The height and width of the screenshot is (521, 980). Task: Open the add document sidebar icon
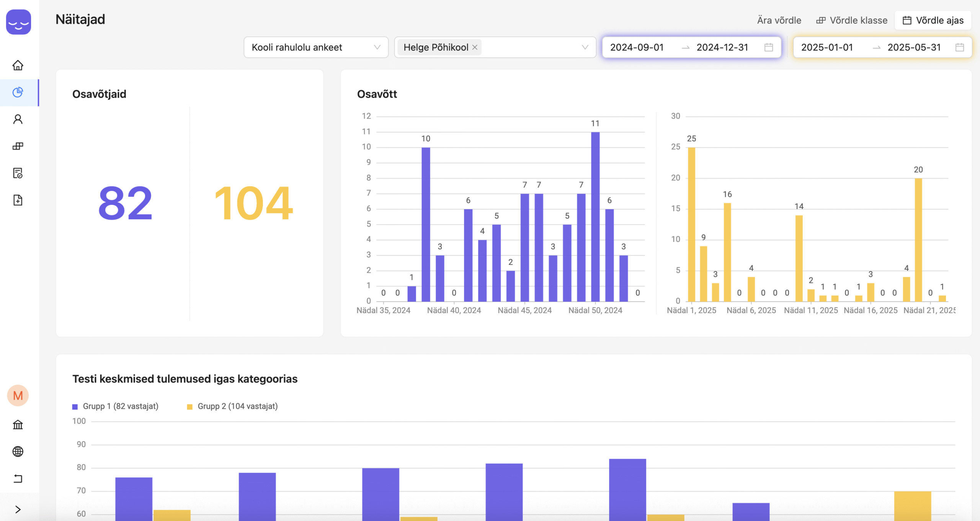[x=18, y=200]
